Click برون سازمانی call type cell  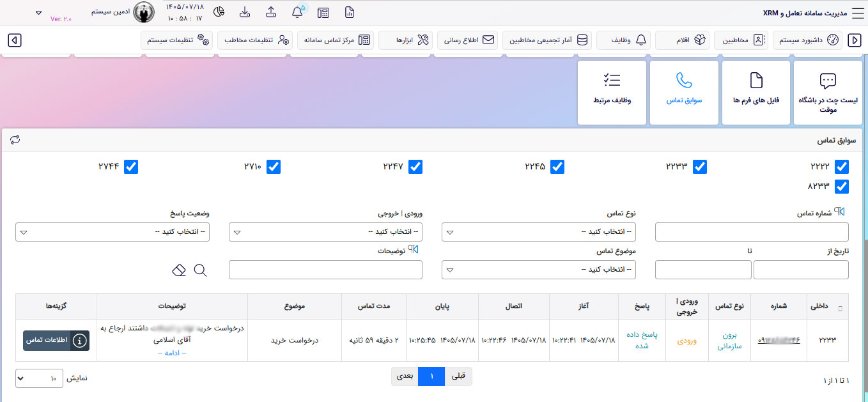point(730,340)
